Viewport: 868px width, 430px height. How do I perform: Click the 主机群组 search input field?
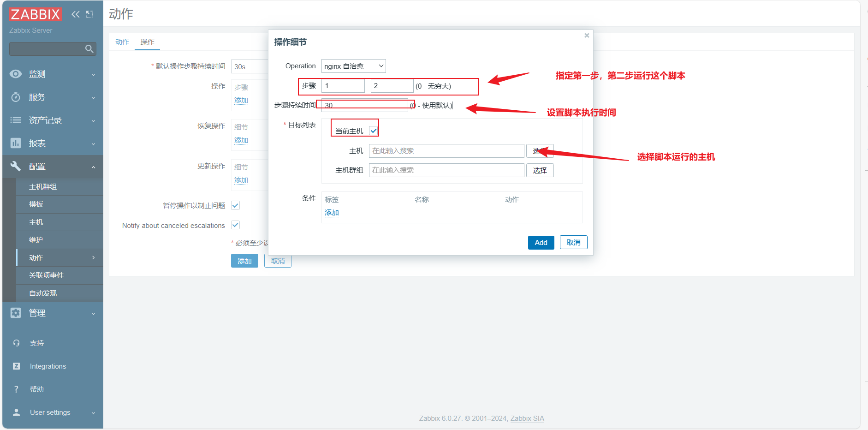pos(446,170)
